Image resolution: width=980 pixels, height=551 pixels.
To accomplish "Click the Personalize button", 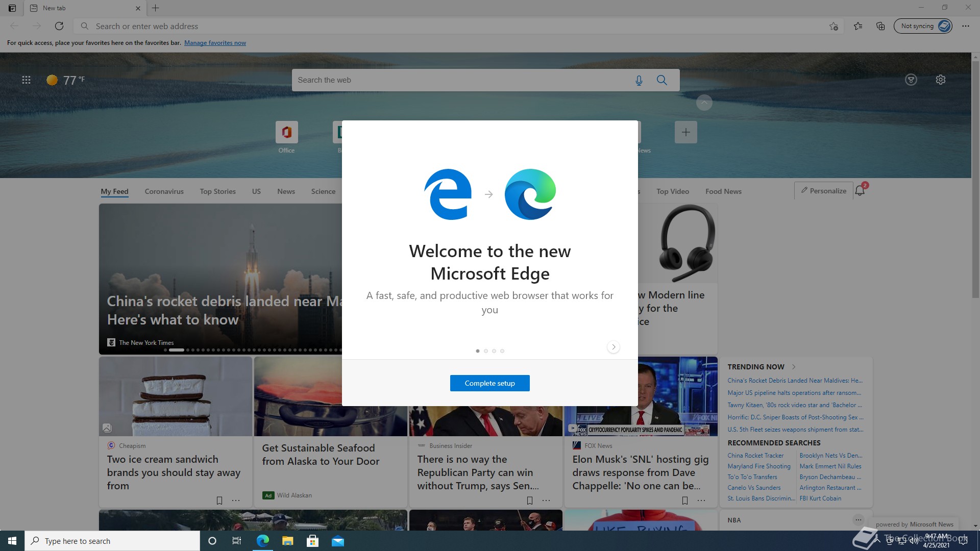I will pos(823,191).
